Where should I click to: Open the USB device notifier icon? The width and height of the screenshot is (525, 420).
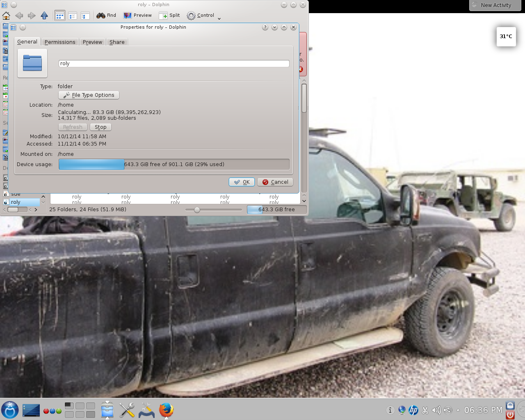click(448, 410)
